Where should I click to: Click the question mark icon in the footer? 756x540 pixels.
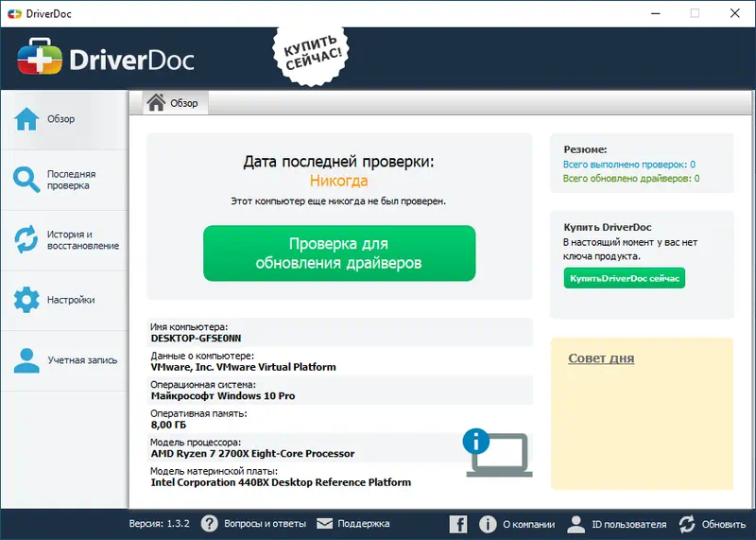click(209, 524)
